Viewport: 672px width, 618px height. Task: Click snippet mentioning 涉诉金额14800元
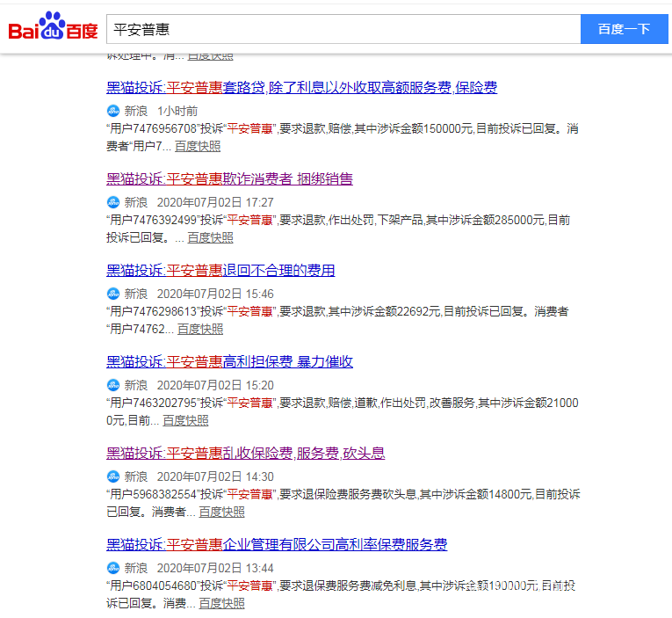(343, 503)
